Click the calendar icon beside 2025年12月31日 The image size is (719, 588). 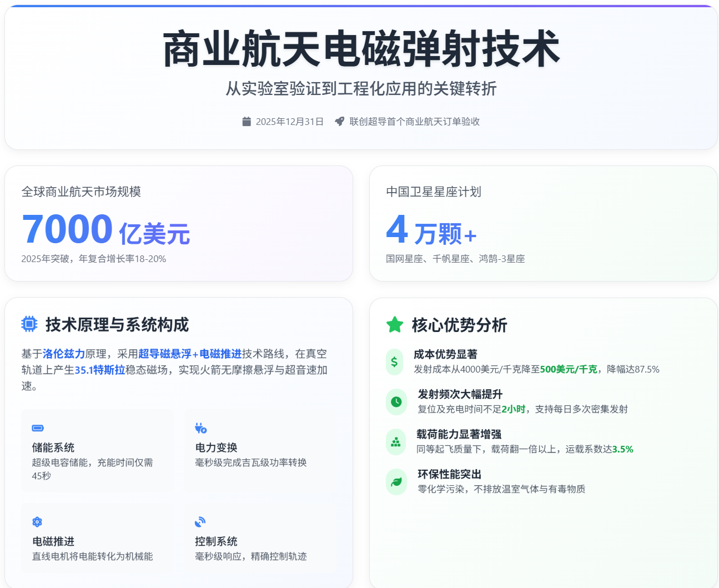[x=247, y=122]
